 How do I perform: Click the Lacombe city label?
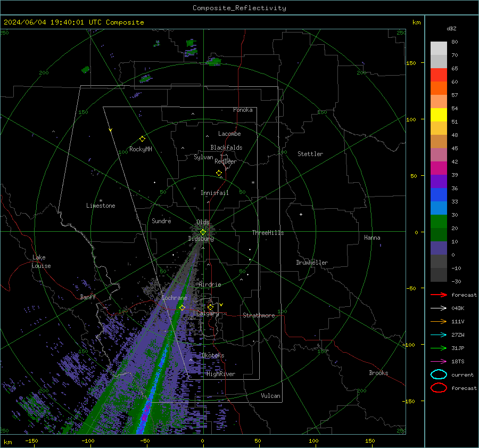(x=229, y=134)
